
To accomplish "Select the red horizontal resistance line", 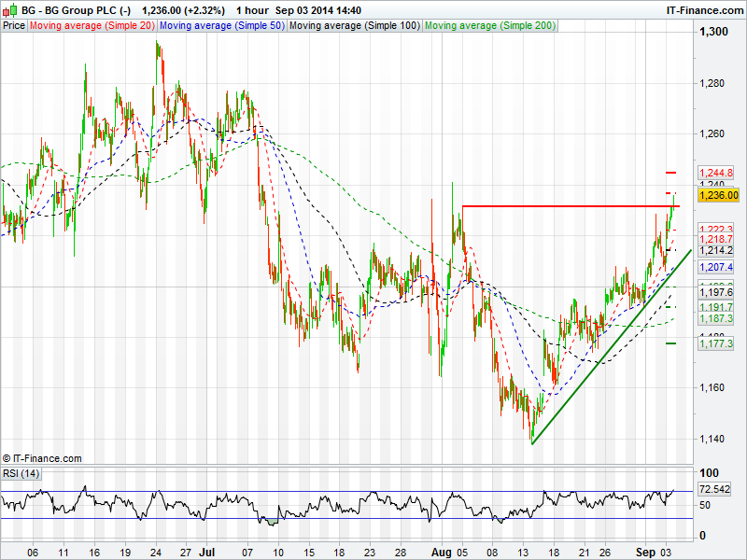I will [x=560, y=205].
